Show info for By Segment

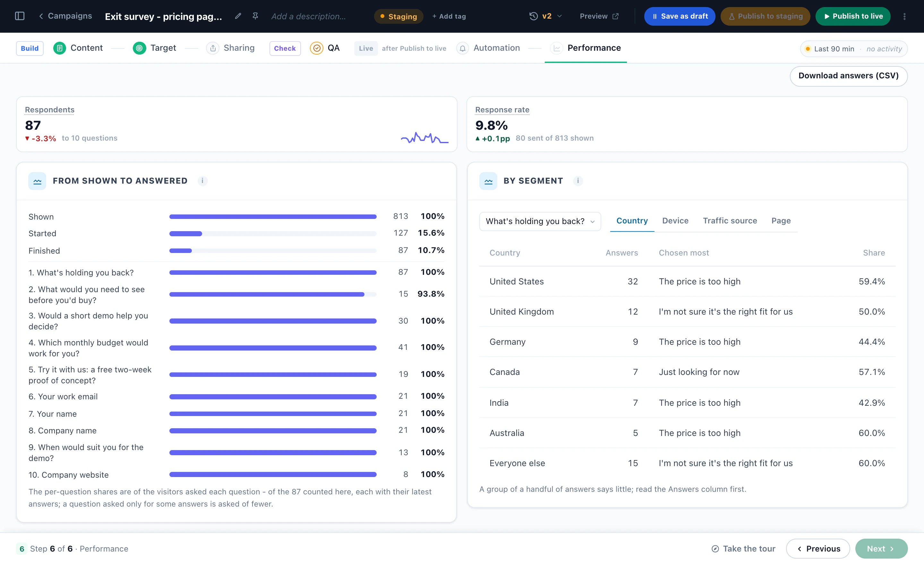tap(578, 181)
